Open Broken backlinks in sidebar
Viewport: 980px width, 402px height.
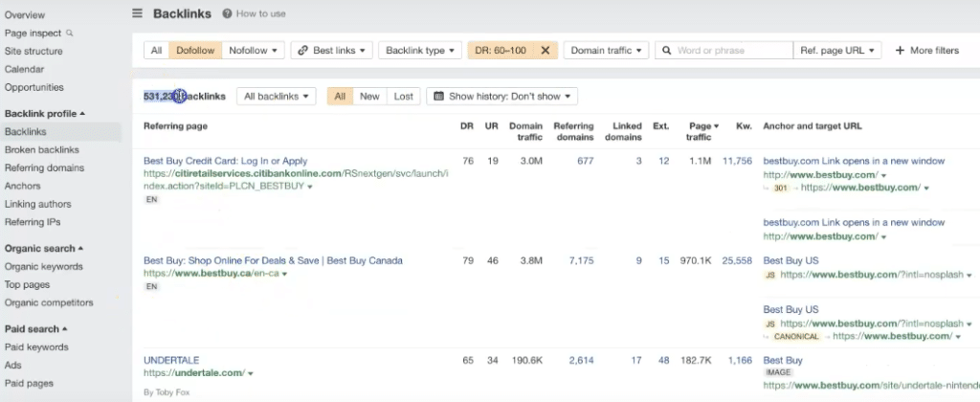click(x=41, y=150)
